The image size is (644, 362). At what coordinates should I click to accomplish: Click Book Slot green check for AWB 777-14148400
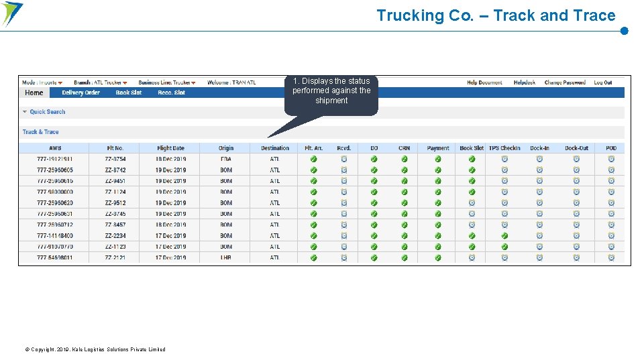point(472,235)
